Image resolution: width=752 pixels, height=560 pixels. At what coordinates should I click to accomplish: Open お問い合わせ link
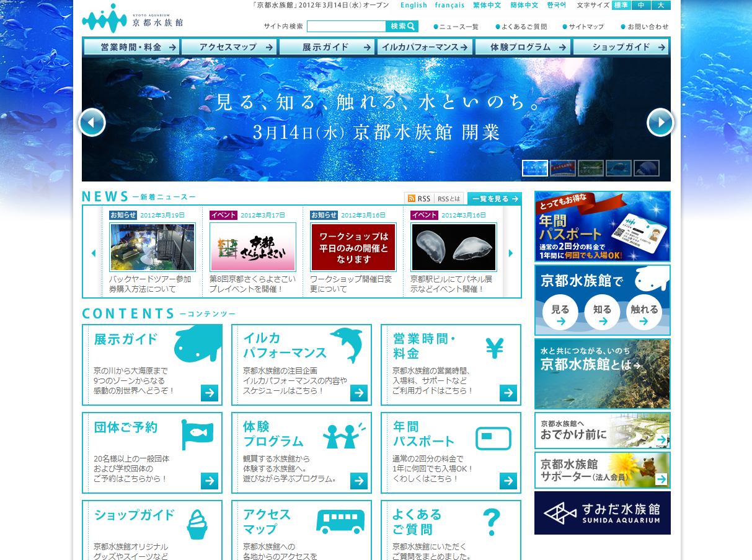click(x=645, y=27)
